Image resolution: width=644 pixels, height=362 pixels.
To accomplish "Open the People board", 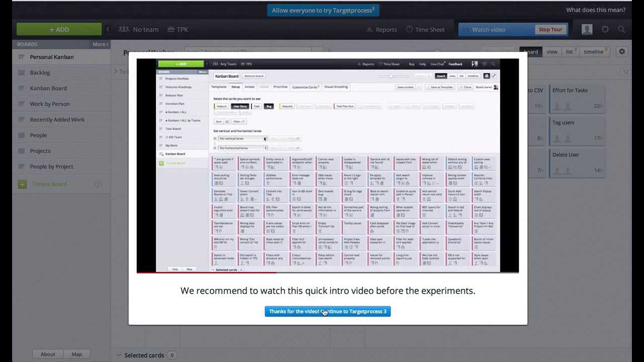I will coord(61,135).
